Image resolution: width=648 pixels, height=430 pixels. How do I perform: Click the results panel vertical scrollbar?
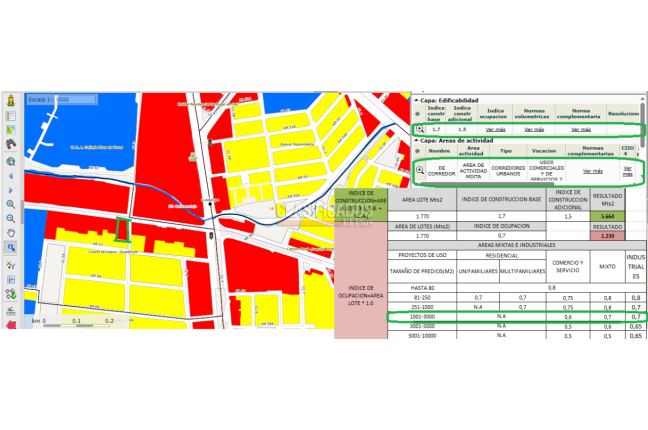pos(642,124)
